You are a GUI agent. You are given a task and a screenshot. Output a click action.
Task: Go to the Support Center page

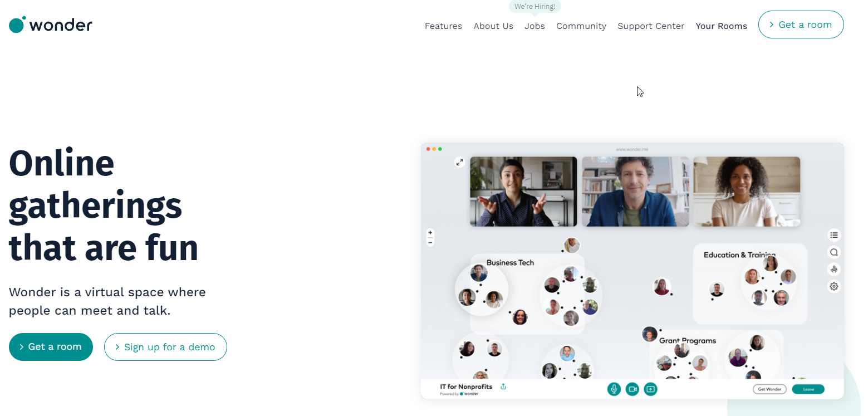[x=651, y=26]
